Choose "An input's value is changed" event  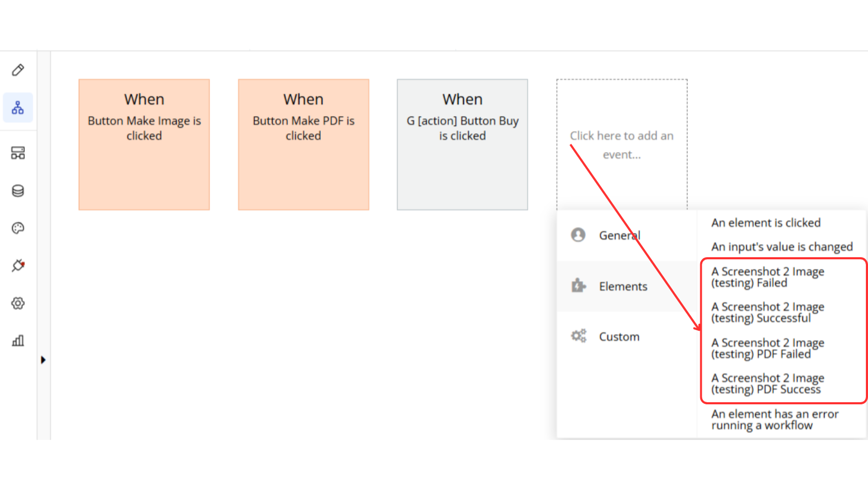click(x=782, y=247)
